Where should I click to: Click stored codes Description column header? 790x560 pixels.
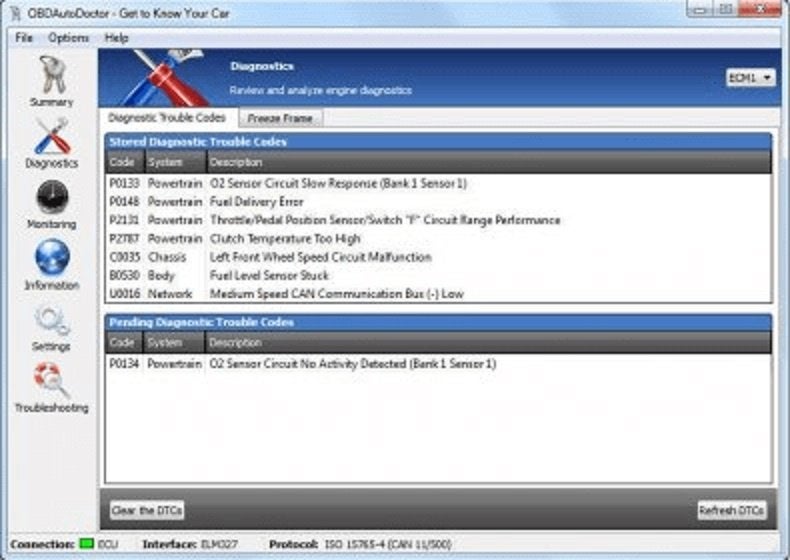pyautogui.click(x=489, y=162)
